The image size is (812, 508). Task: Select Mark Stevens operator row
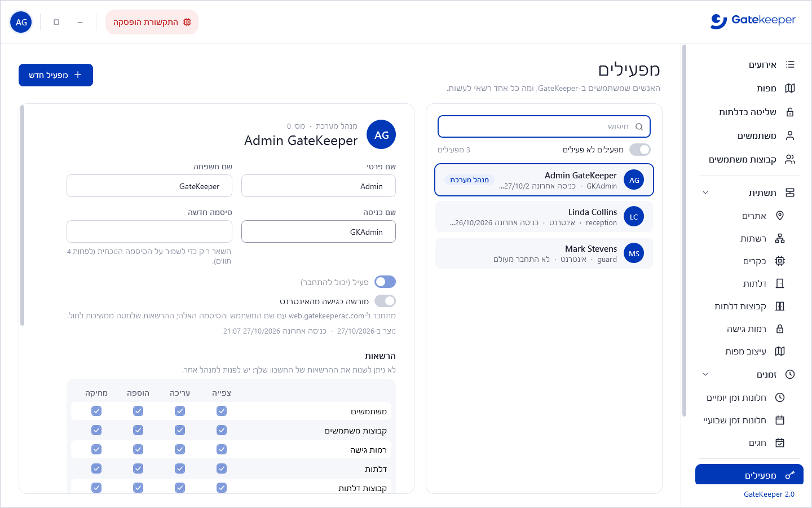pos(544,253)
